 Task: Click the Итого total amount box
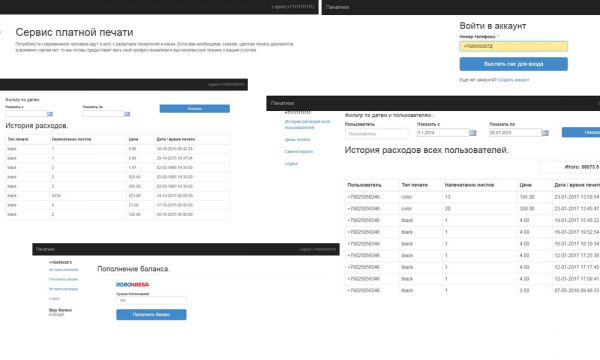coord(569,167)
